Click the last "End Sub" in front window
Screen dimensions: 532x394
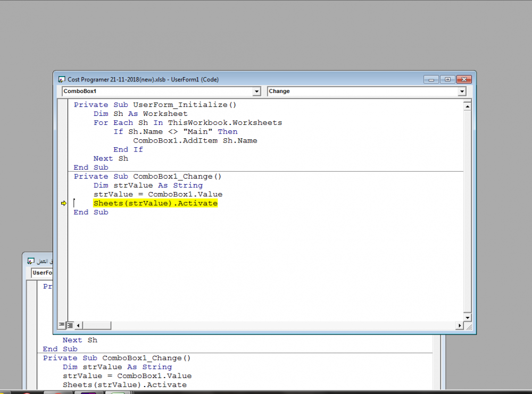pyautogui.click(x=91, y=212)
